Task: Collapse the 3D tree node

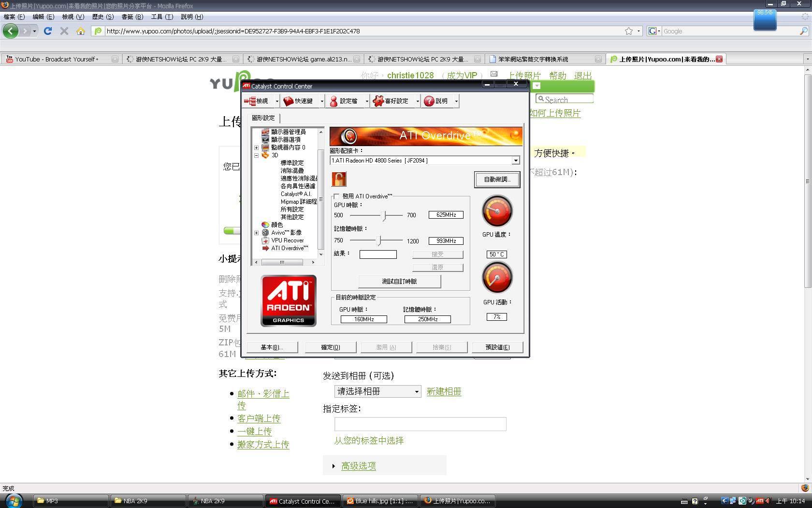Action: pos(256,155)
